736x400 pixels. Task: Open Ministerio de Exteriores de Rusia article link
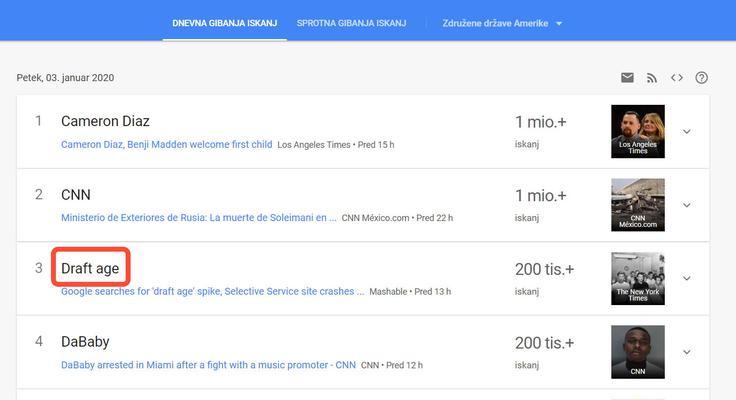coord(199,218)
